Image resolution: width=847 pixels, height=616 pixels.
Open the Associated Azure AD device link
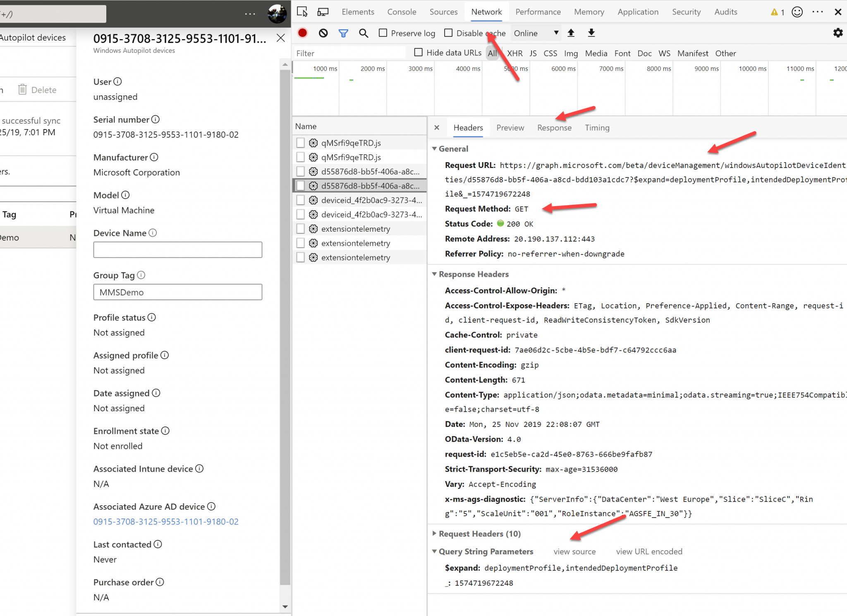tap(165, 522)
